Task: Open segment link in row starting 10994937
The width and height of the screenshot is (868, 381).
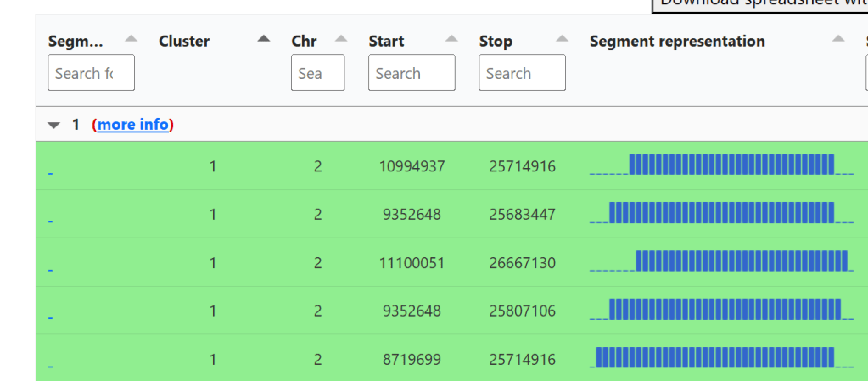Action: pos(51,173)
